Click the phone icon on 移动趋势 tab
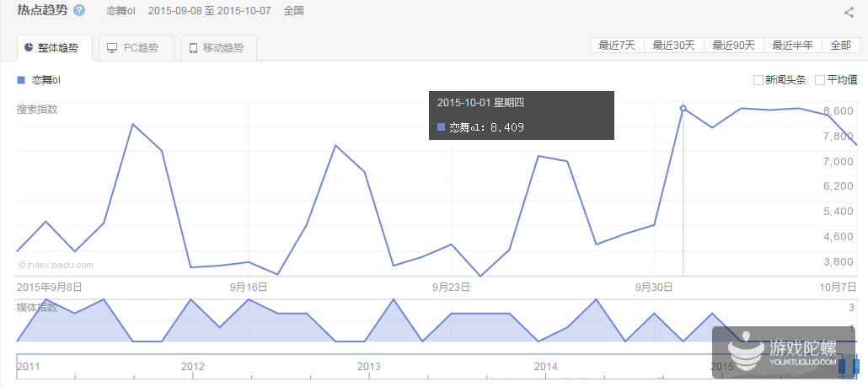The image size is (868, 387). [194, 48]
